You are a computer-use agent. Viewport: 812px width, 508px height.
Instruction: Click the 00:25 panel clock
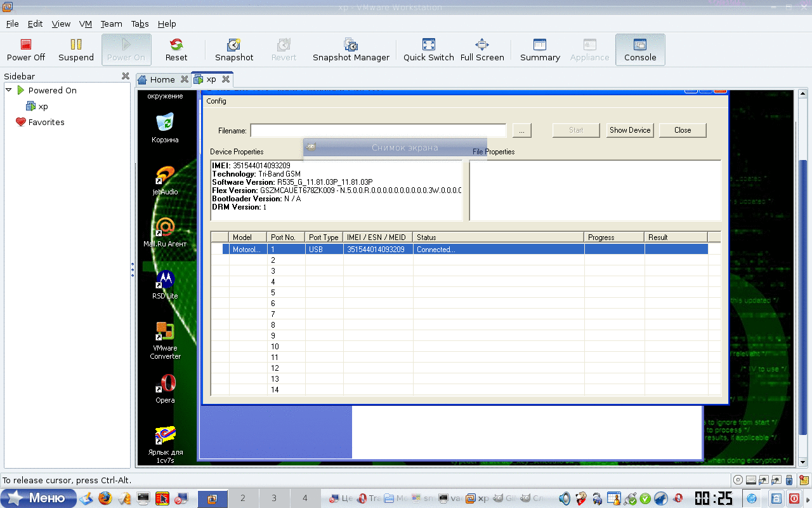713,498
